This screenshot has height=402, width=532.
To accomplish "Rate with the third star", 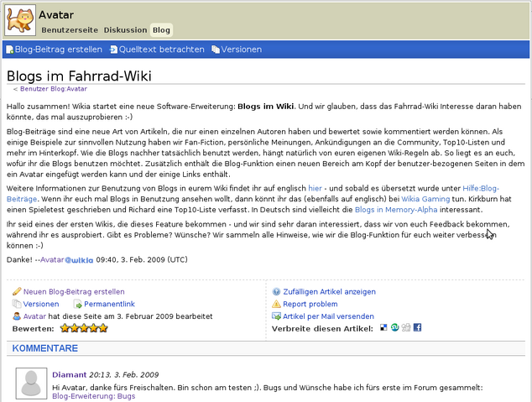I will click(84, 328).
